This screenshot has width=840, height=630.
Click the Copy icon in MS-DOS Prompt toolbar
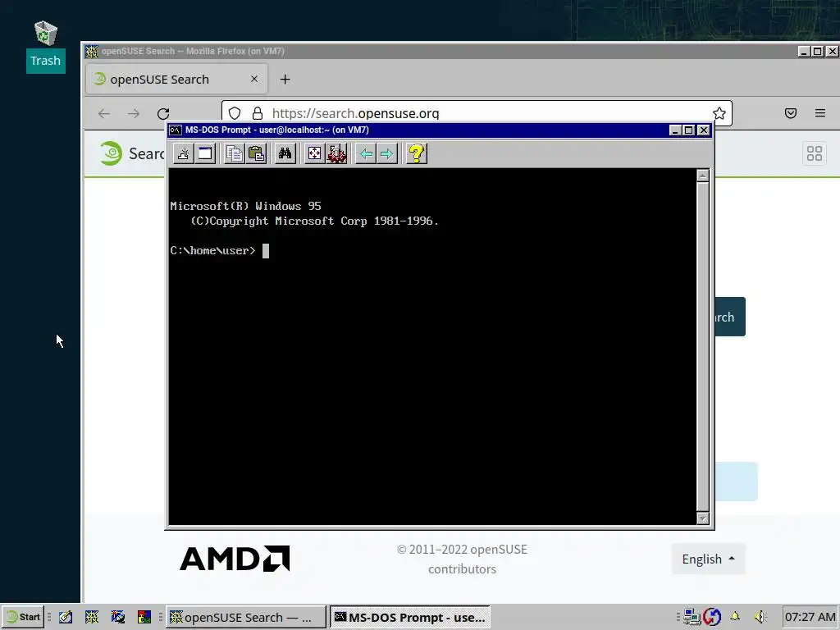click(x=234, y=153)
